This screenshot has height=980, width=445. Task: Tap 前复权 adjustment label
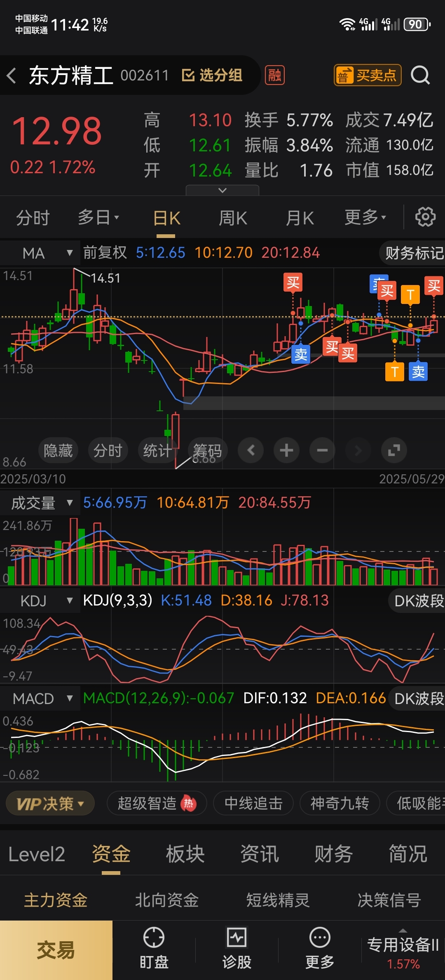coord(105,252)
